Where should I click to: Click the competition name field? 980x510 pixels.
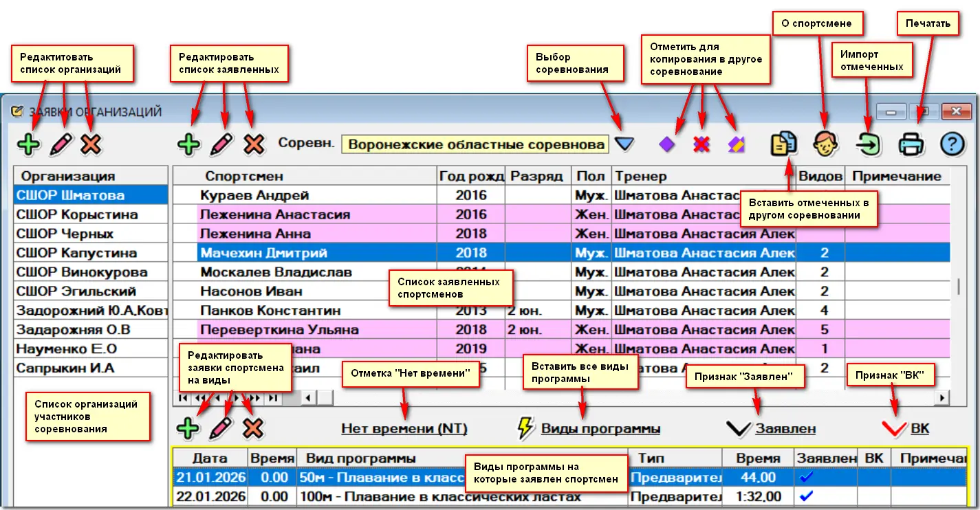pyautogui.click(x=475, y=144)
